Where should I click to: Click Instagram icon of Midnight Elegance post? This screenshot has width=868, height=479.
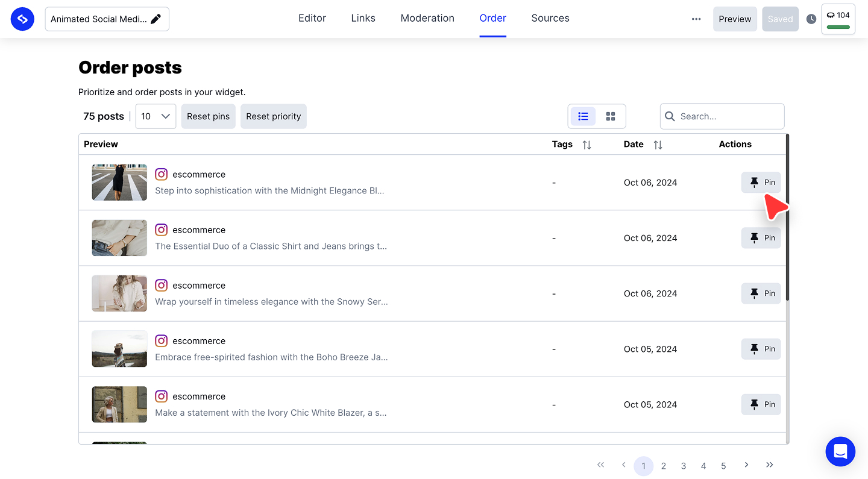tap(161, 174)
